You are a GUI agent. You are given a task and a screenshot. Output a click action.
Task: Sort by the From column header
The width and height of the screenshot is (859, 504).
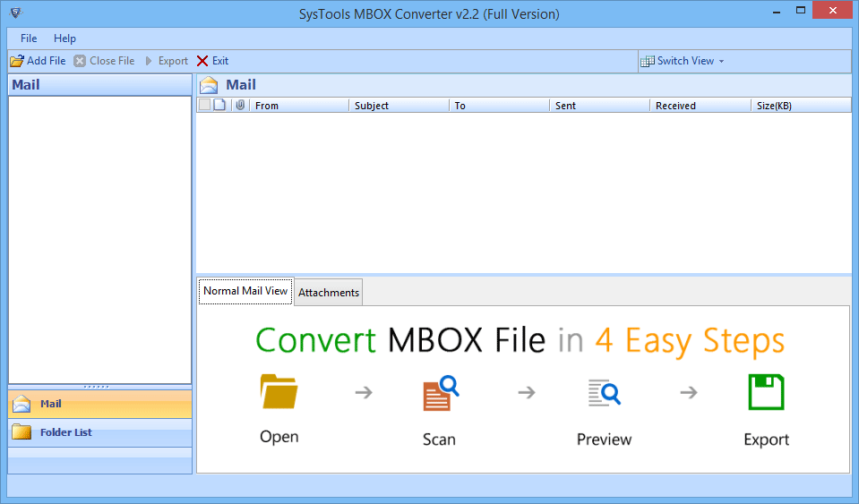point(299,105)
